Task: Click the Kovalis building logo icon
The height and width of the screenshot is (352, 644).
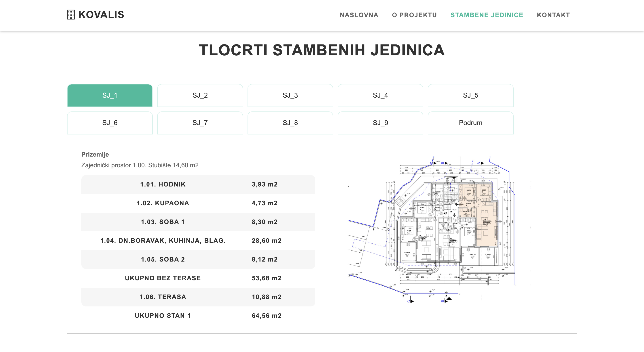Action: click(71, 15)
